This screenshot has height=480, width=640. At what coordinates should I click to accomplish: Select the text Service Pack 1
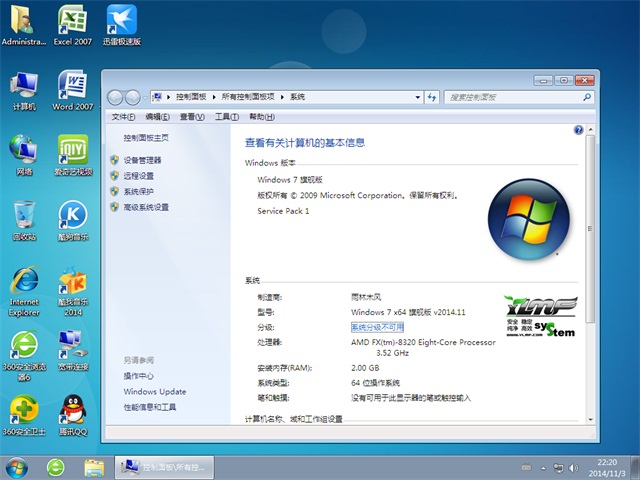pos(283,211)
